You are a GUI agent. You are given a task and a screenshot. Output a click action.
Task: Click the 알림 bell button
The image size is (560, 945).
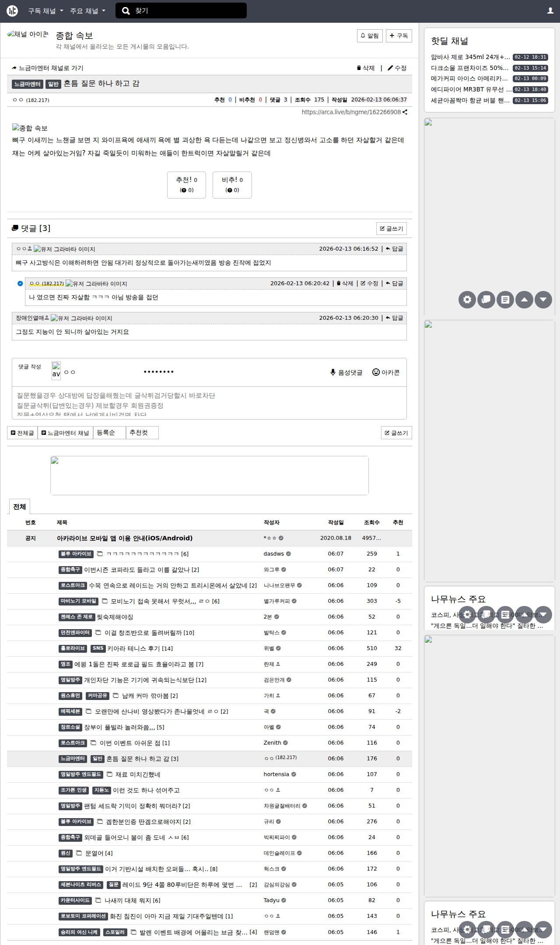(370, 36)
